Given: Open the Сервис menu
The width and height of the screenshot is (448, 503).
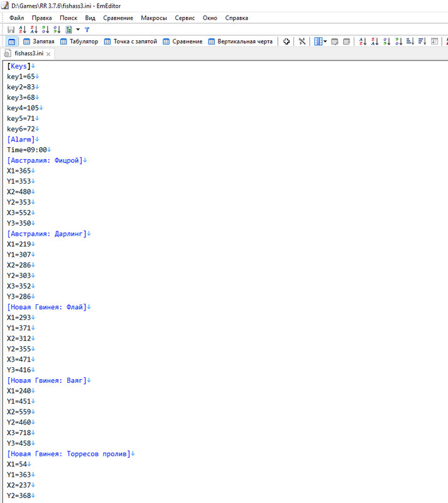Looking at the screenshot, I should pos(185,18).
